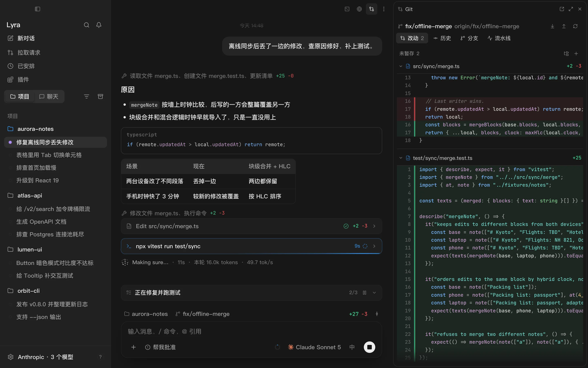The width and height of the screenshot is (588, 368).
Task: Open more options vertical dots
Action: pyautogui.click(x=384, y=9)
